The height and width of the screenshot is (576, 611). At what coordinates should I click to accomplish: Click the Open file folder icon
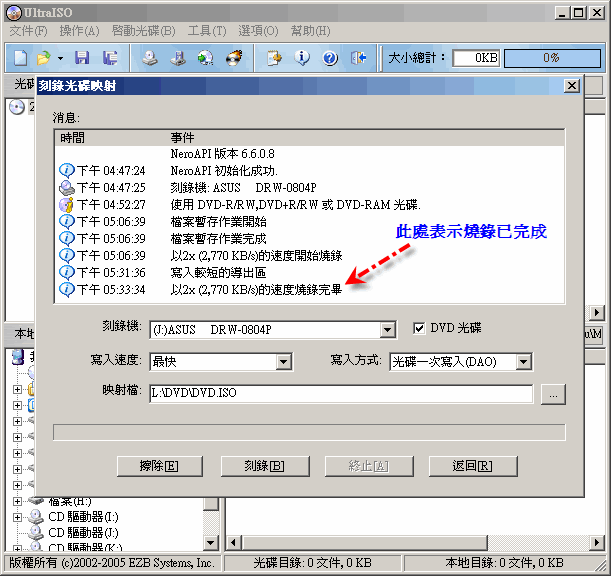point(44,58)
